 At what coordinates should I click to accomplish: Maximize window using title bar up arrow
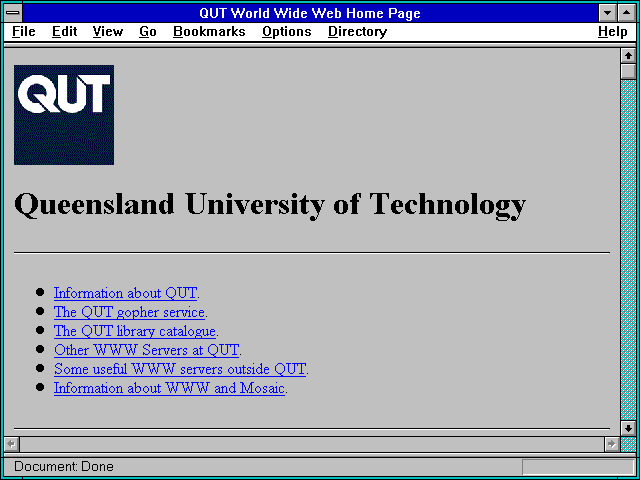[x=627, y=13]
